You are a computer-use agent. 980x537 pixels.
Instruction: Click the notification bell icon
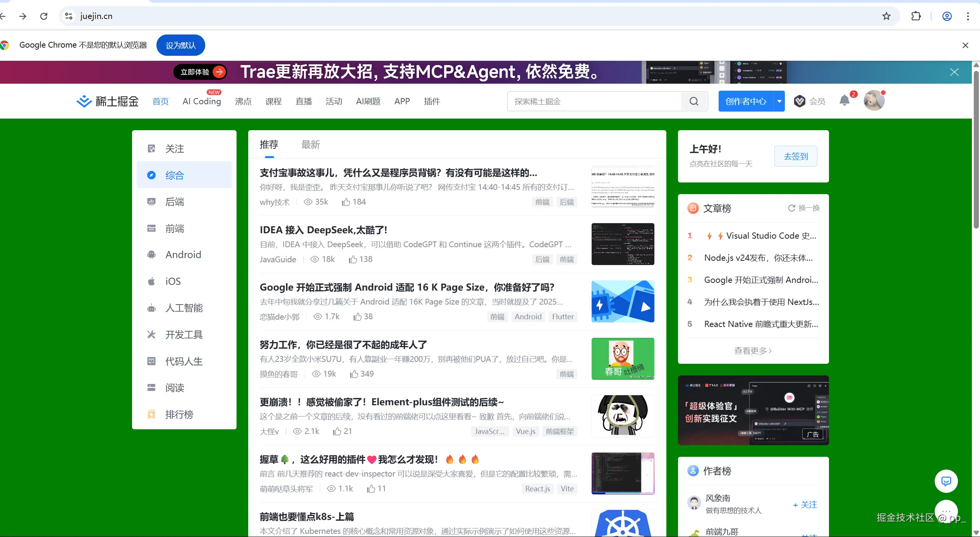tap(844, 101)
